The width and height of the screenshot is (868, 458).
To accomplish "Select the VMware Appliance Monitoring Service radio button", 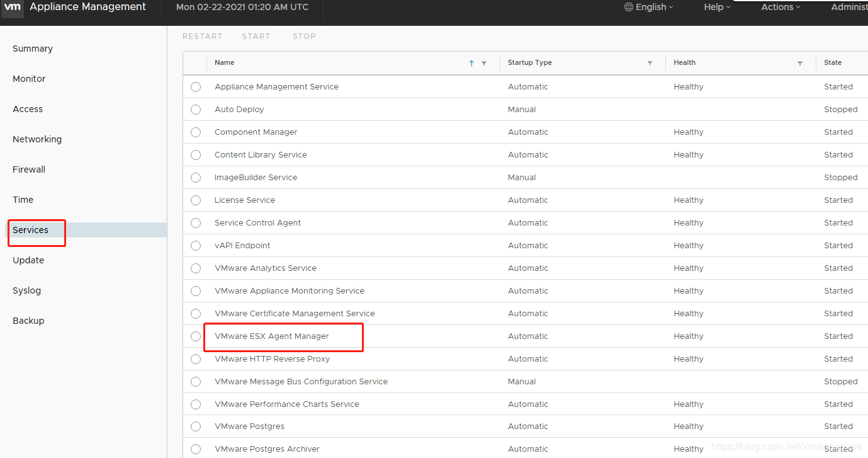I will point(196,291).
